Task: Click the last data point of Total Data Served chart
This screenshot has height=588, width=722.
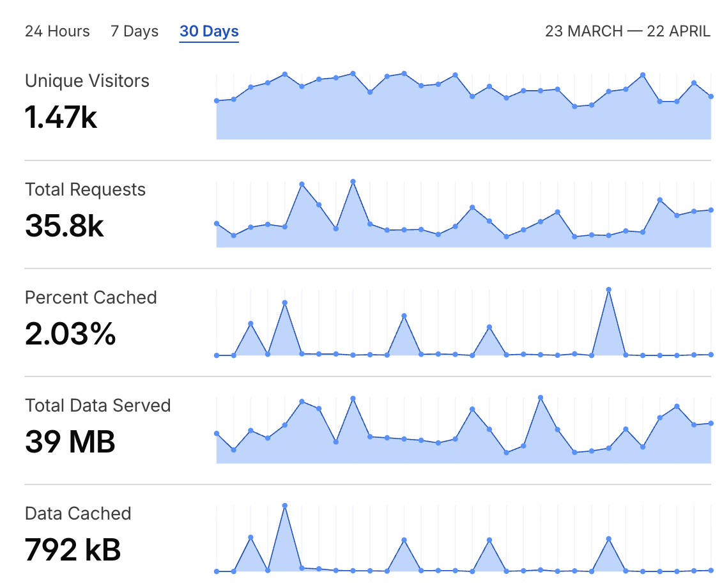Action: (x=711, y=423)
